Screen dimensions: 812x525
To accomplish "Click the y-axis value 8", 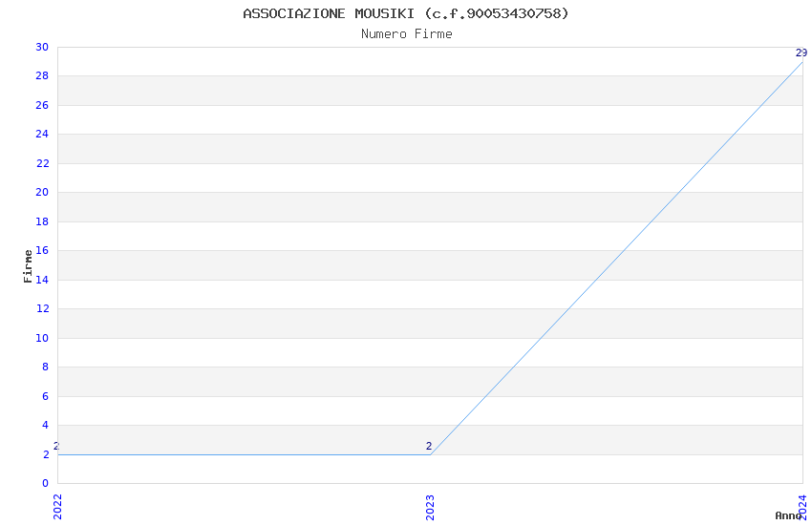I will coord(45,367).
